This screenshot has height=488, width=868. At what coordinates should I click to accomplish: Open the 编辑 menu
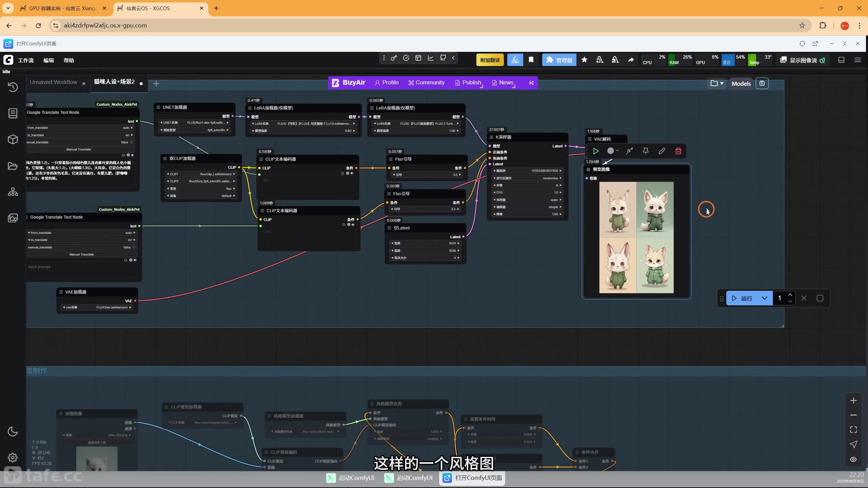tap(48, 60)
